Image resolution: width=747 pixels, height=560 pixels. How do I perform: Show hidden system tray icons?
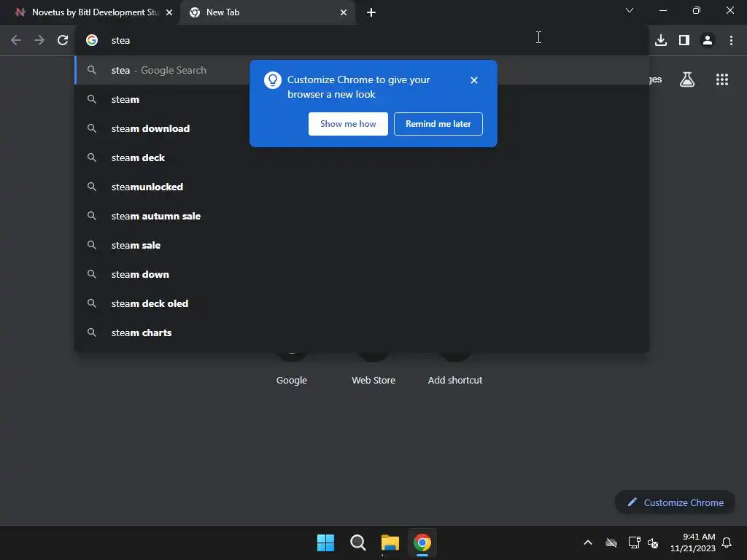[x=588, y=542]
